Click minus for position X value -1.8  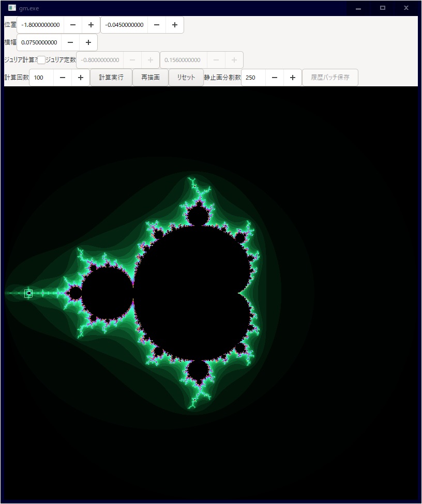tap(73, 25)
